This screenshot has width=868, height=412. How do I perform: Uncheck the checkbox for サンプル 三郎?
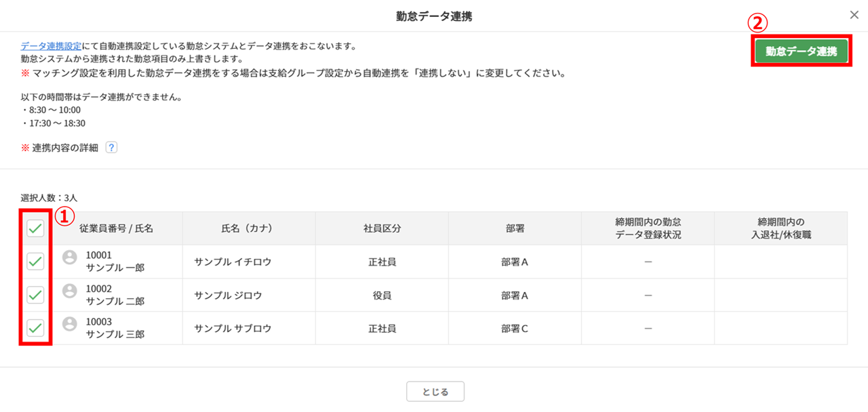35,328
